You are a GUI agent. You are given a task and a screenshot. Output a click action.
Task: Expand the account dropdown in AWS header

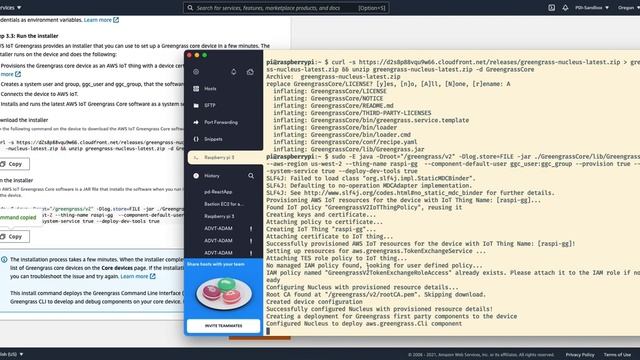592,8
